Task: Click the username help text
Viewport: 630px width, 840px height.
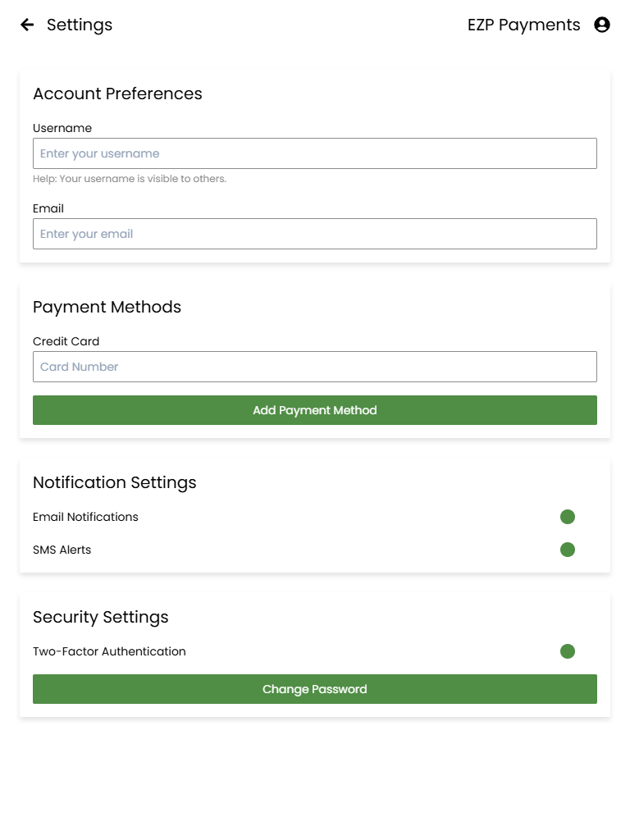Action: pos(130,179)
